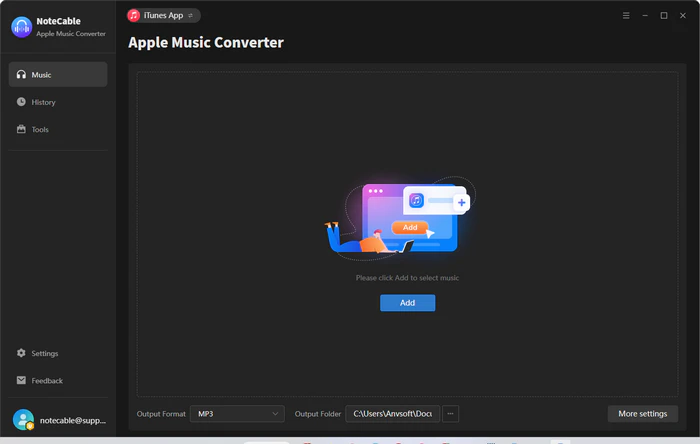This screenshot has height=444, width=700.
Task: Click the Output Format label
Action: pyautogui.click(x=161, y=414)
